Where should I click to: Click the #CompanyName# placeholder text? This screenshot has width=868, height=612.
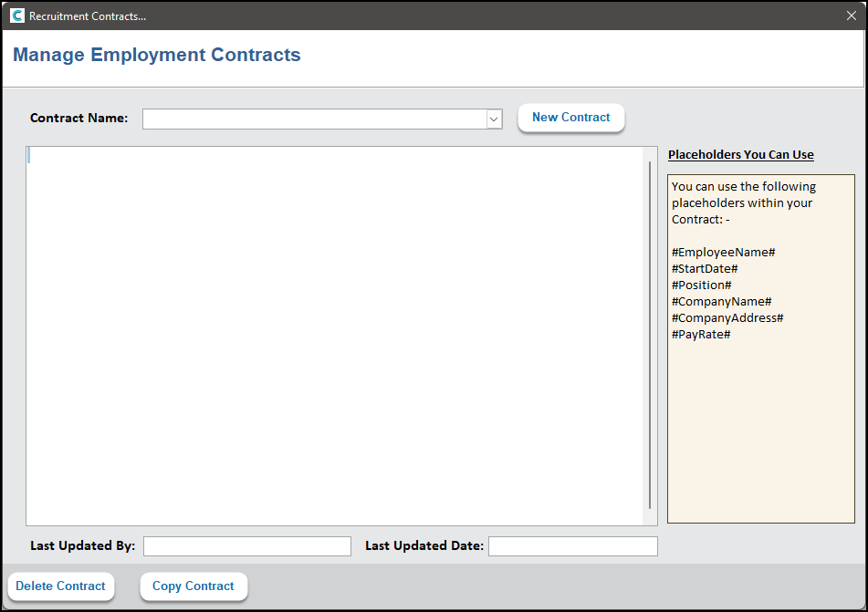click(x=721, y=301)
